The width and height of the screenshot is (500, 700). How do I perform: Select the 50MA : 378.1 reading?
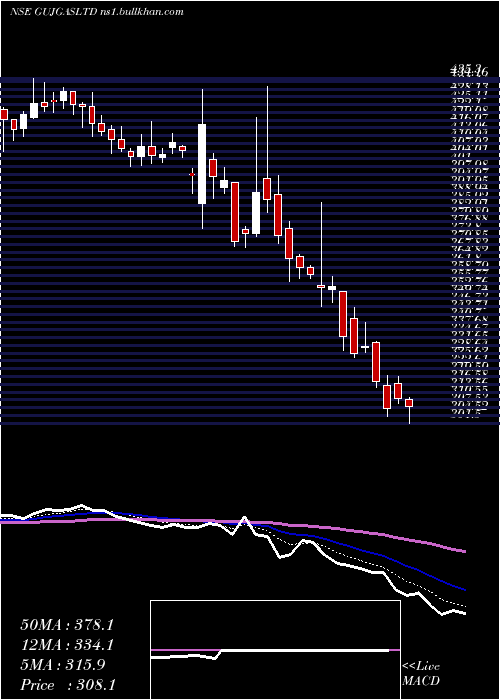[x=67, y=625]
